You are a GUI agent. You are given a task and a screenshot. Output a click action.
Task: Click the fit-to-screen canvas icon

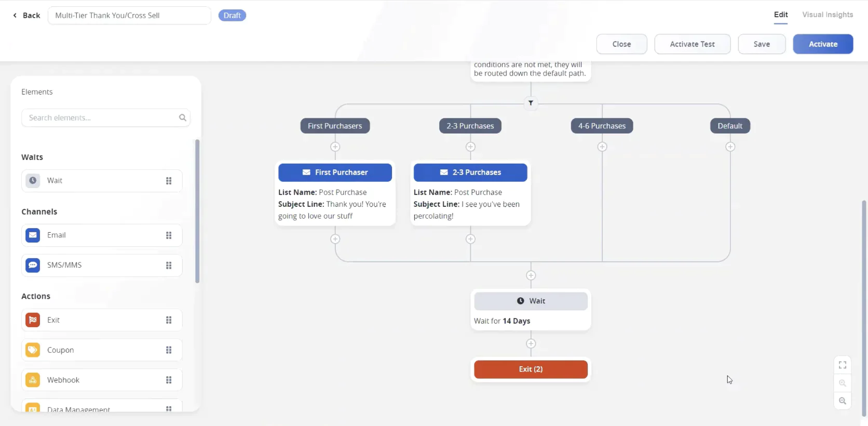point(843,365)
